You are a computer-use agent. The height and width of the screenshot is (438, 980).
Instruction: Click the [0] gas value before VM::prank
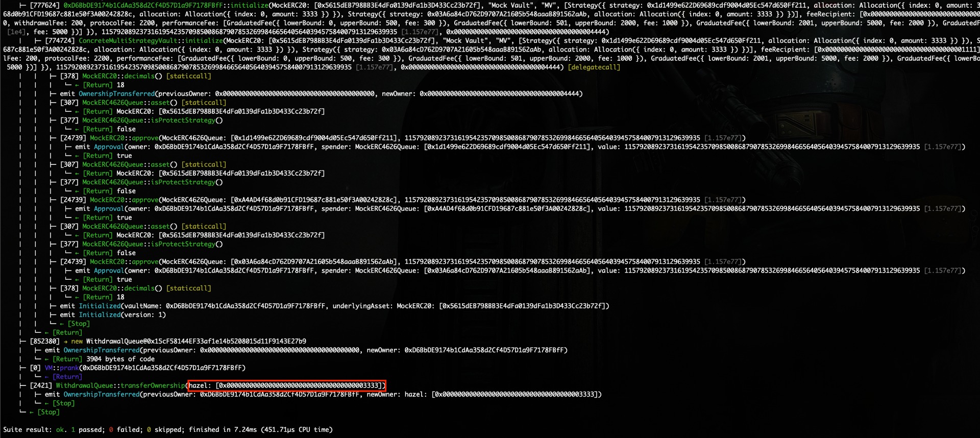tap(35, 368)
